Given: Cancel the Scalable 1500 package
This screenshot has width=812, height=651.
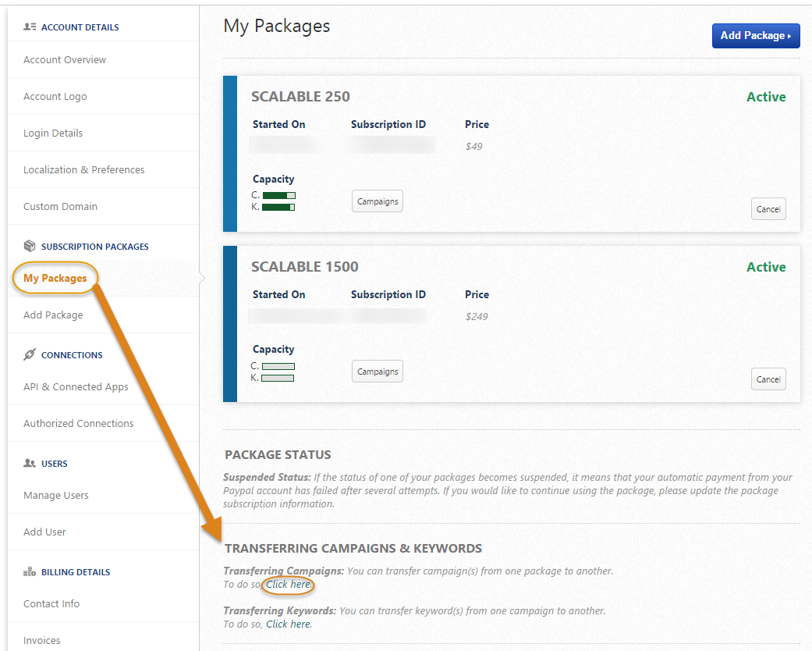Looking at the screenshot, I should tap(768, 379).
